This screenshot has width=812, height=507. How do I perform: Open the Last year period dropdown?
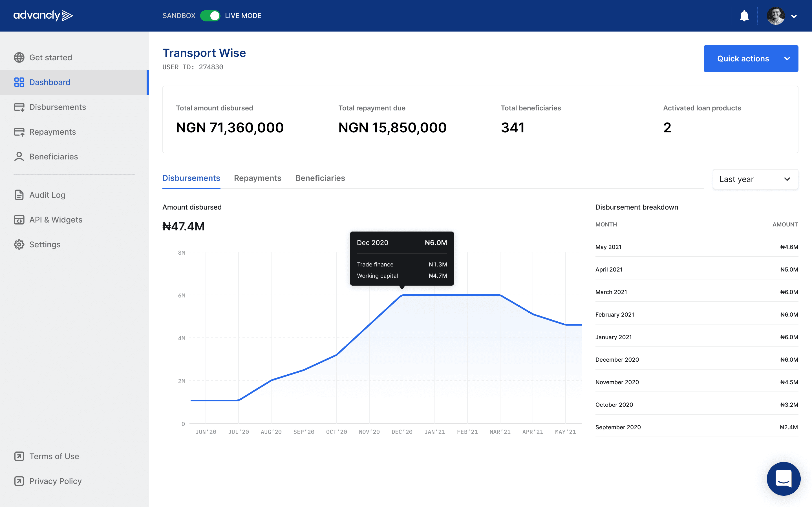pos(755,179)
